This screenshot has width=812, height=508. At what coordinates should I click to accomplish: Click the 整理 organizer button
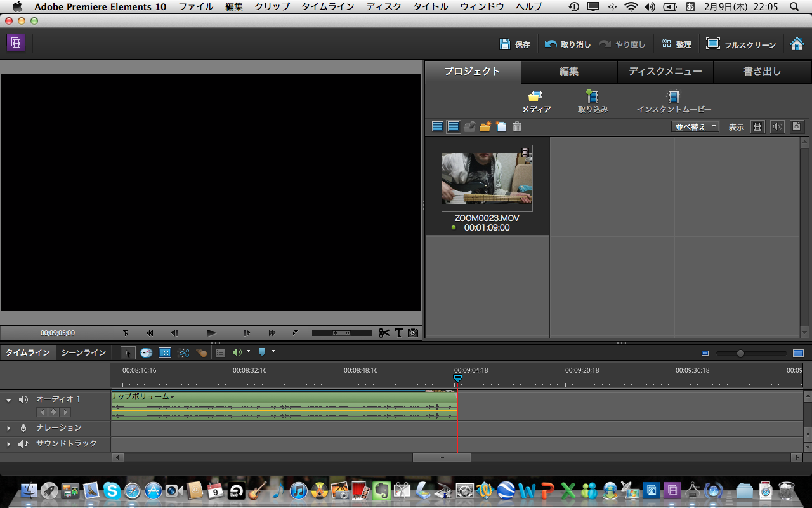[676, 44]
